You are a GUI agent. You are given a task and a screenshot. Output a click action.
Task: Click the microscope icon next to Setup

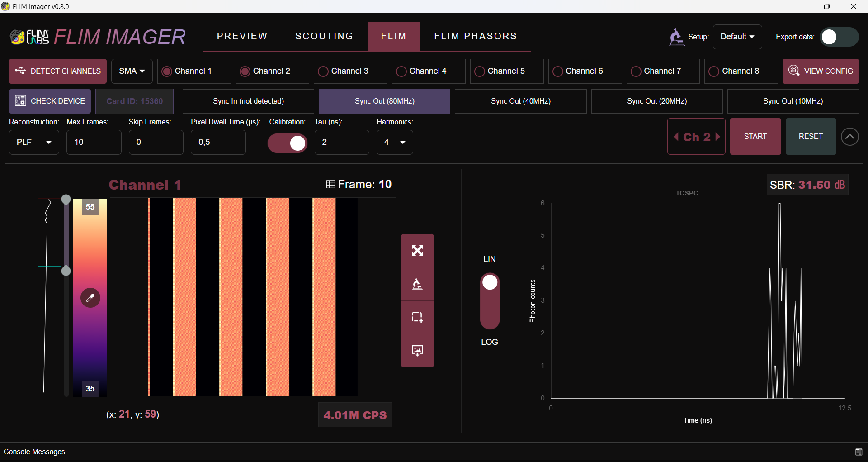coord(676,37)
